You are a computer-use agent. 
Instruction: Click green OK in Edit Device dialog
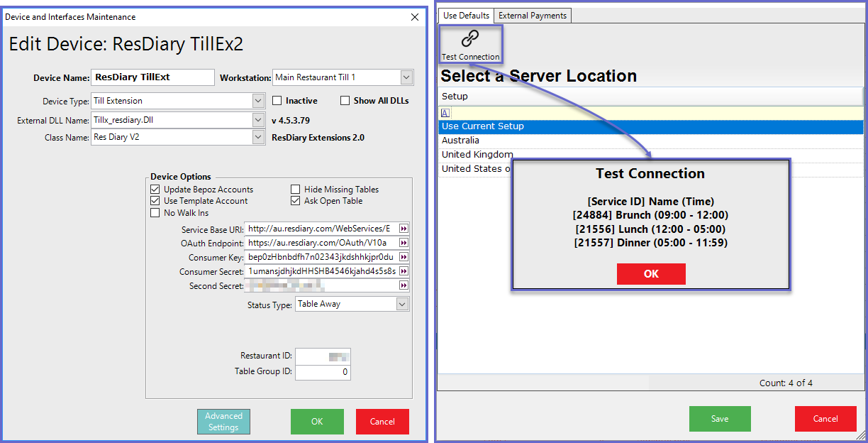click(317, 422)
